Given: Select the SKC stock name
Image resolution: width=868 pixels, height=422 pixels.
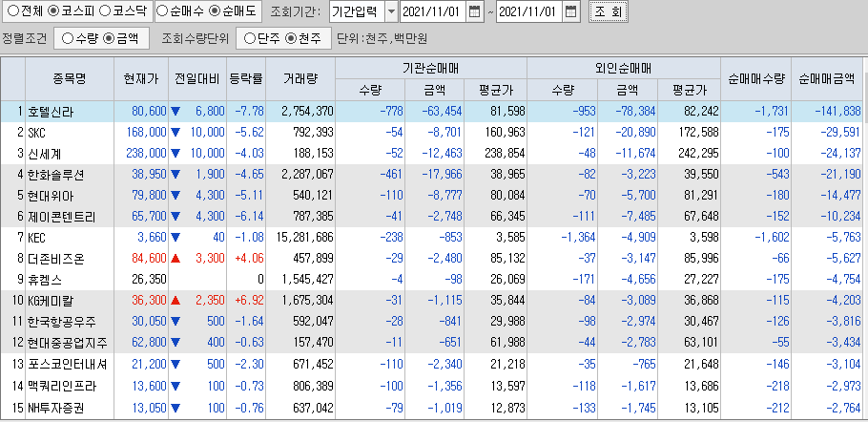Looking at the screenshot, I should [36, 133].
